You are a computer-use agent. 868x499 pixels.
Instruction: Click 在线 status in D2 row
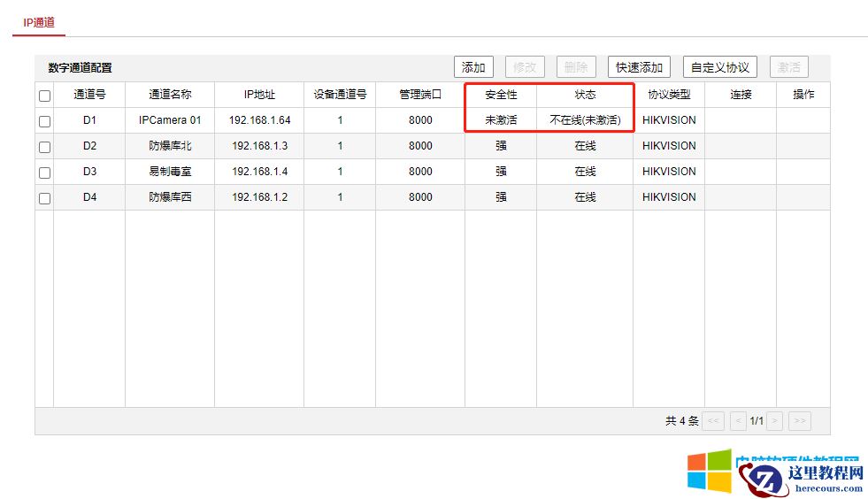585,146
